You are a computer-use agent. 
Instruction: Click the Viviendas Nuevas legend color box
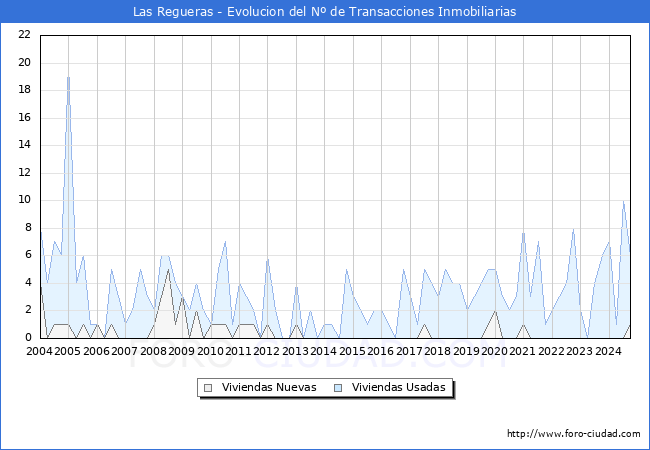pyautogui.click(x=208, y=388)
